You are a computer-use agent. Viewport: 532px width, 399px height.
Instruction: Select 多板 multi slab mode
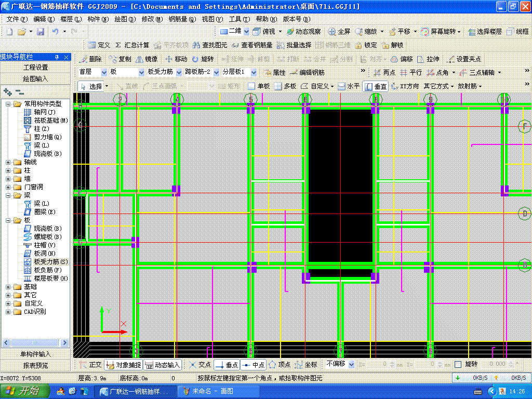click(285, 86)
